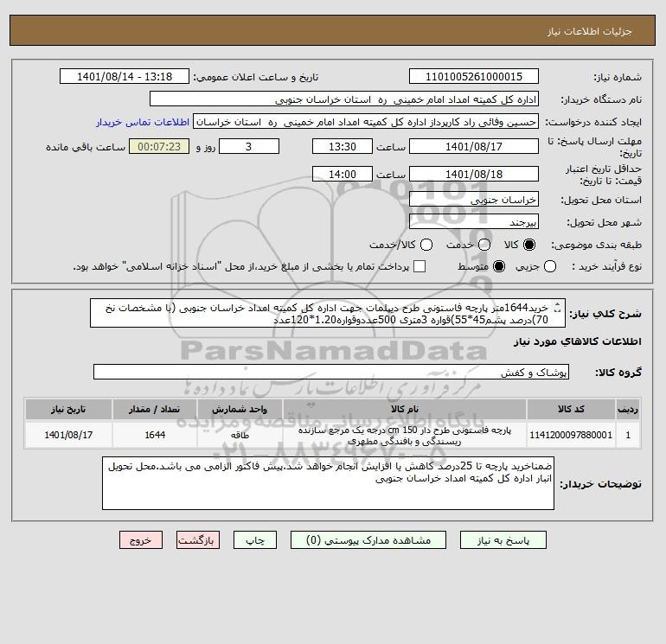This screenshot has width=666, height=644.
Task: Click the item name cell 'پارچه فاستونی طرح دار'
Action: (x=405, y=436)
